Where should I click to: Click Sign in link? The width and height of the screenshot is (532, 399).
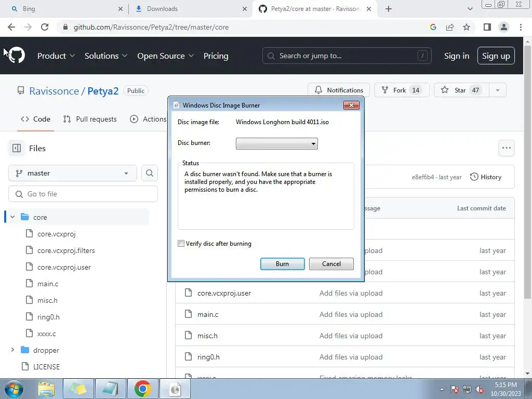[x=457, y=56]
